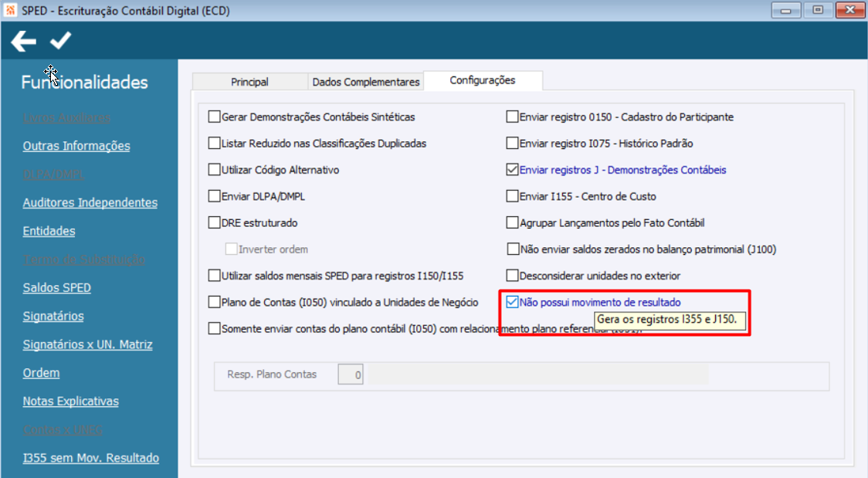This screenshot has height=478, width=868.
Task: Enable Enviar I155 Centro de Custo
Action: [x=512, y=196]
